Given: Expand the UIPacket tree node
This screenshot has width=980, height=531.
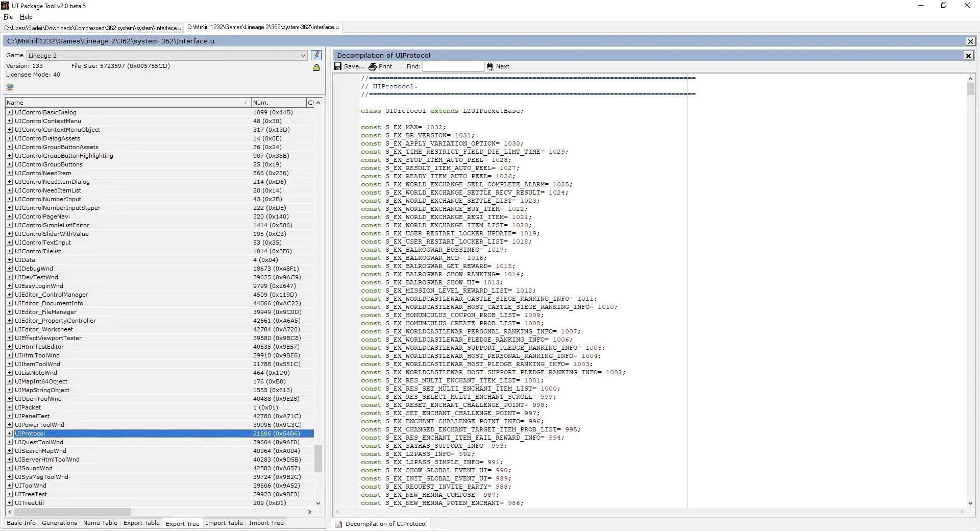Looking at the screenshot, I should point(10,407).
